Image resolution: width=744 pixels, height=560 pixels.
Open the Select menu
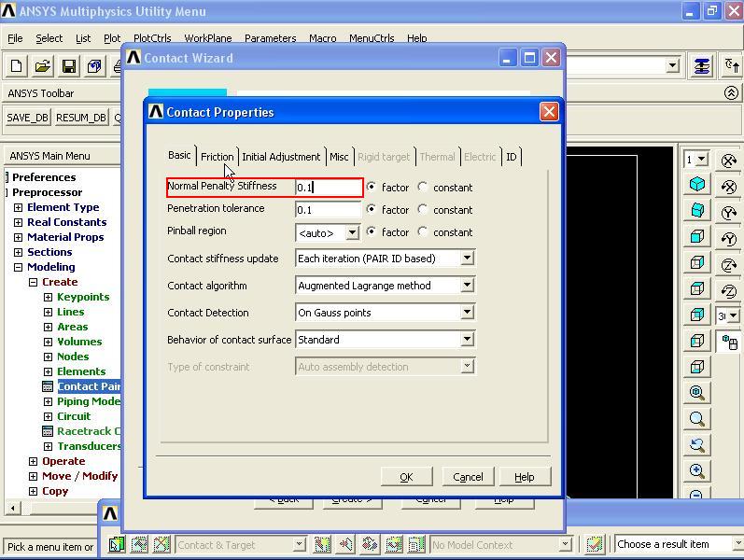tap(49, 38)
